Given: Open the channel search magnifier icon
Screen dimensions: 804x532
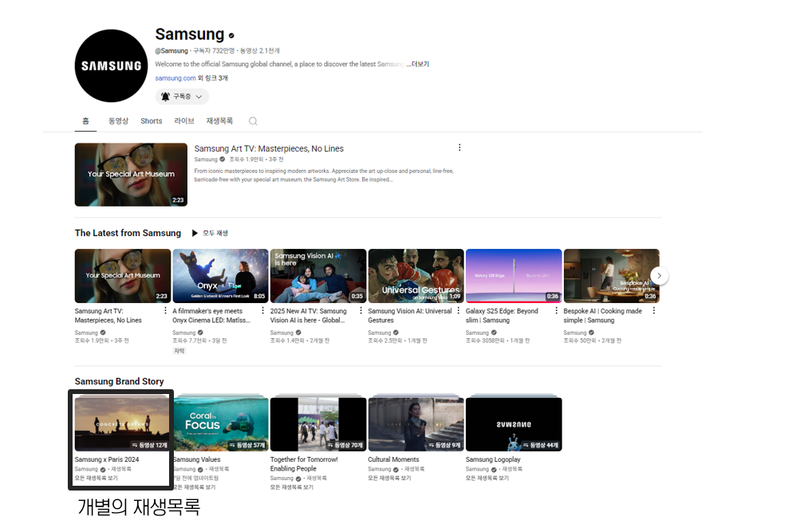Looking at the screenshot, I should pos(253,121).
